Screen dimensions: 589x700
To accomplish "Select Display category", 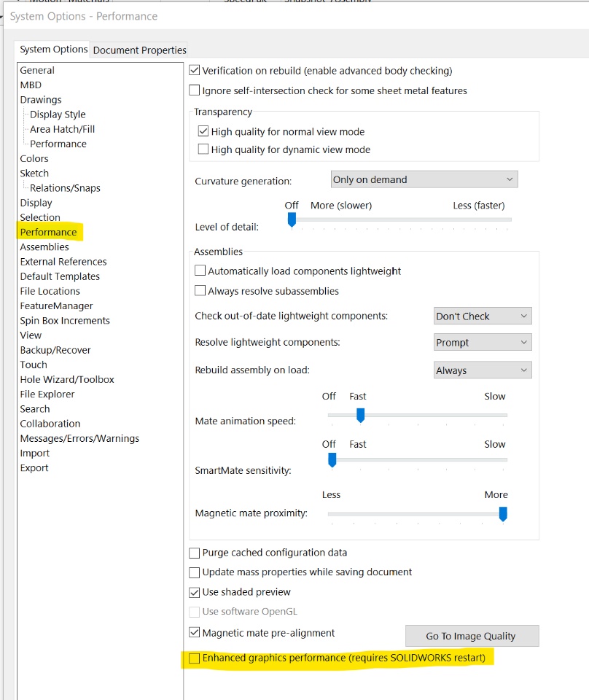I will [36, 203].
